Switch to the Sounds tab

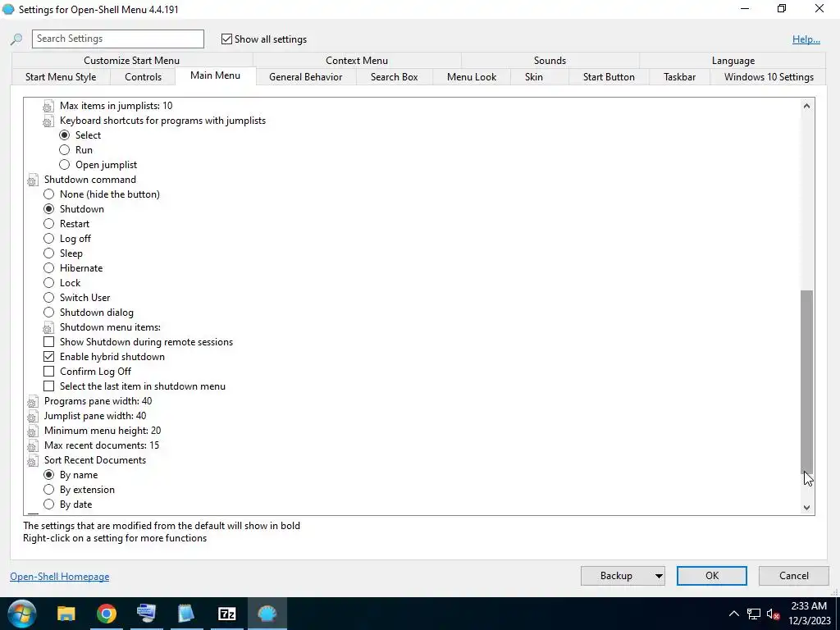pos(550,61)
